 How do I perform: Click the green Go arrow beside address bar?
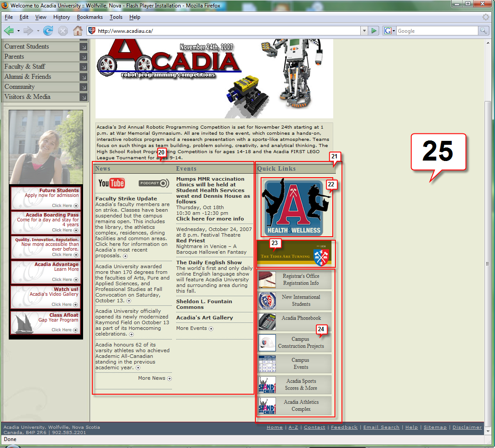(374, 31)
